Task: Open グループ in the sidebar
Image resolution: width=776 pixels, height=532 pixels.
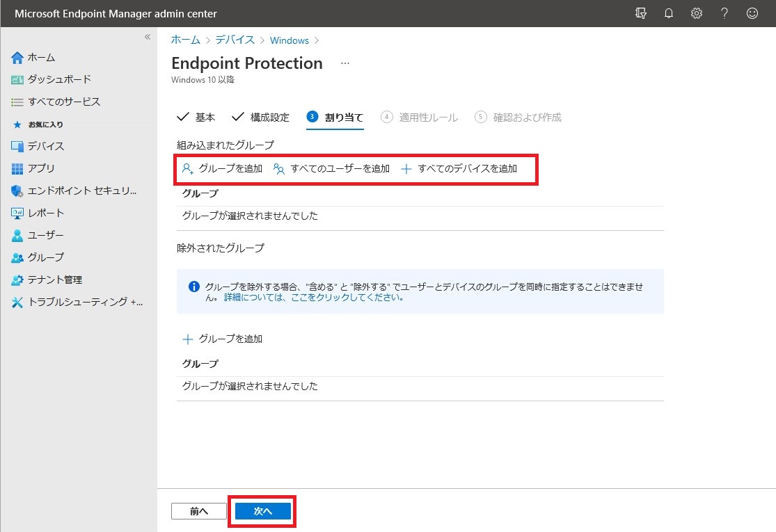Action: coord(46,257)
